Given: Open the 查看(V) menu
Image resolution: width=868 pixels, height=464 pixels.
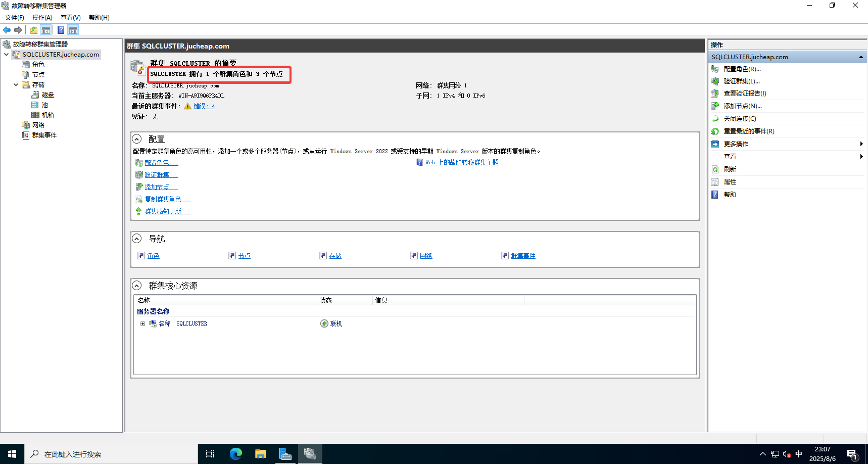Looking at the screenshot, I should (71, 17).
